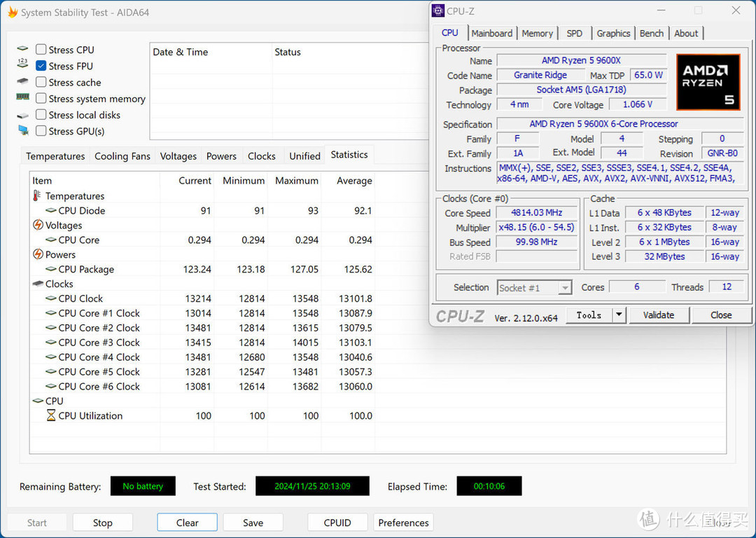Screen dimensions: 756x538
Task: Click the Stress GPU(s) monitor icon
Action: click(x=23, y=131)
